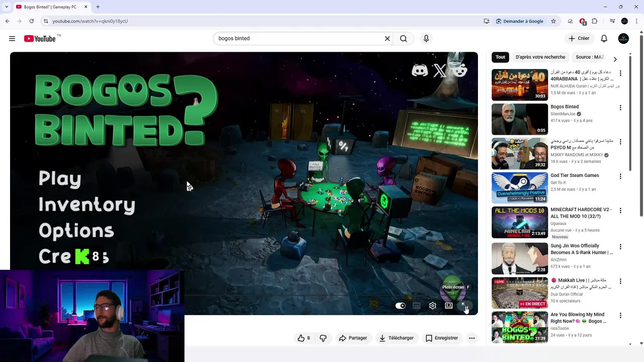Open site information icon in address bar
644x362 pixels.
[x=46, y=21]
